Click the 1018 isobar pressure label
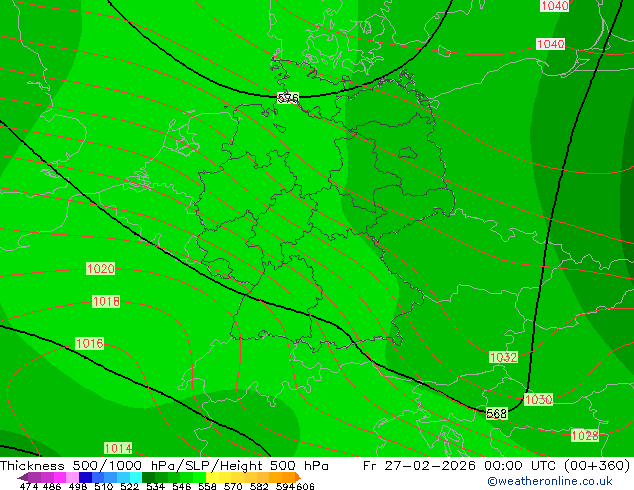The height and width of the screenshot is (490, 634). click(106, 302)
